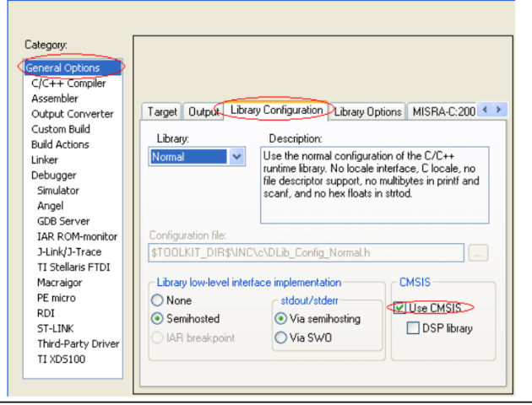Click the Configuration file path field
Image resolution: width=532 pixels, height=405 pixels.
click(306, 253)
